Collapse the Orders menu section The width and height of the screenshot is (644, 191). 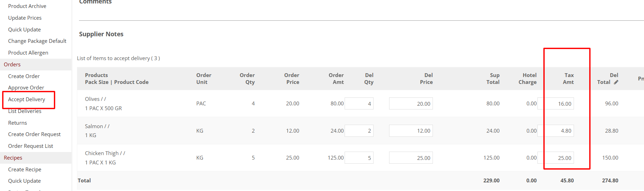click(x=12, y=65)
